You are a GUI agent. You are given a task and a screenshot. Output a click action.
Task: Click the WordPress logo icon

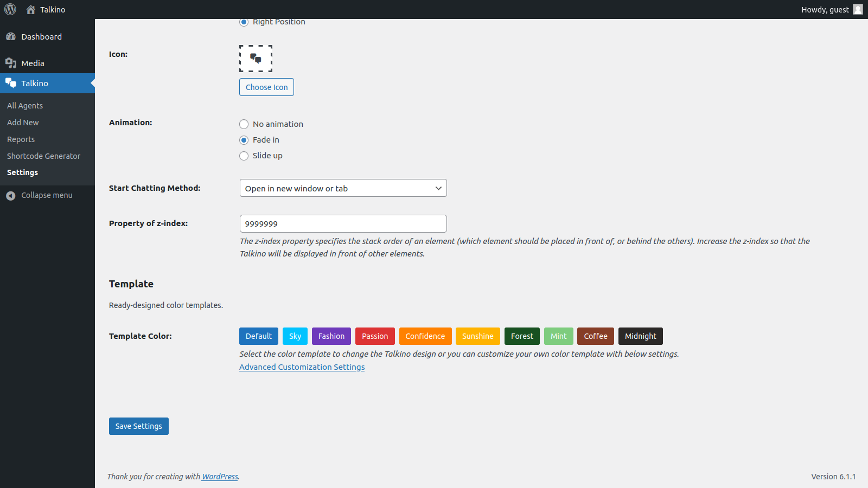(10, 9)
